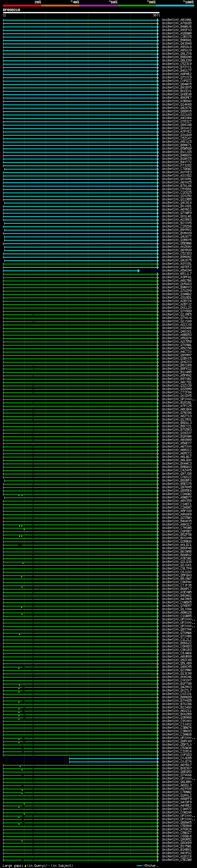Screen dimensions: 197x868
Task: Select hit label UniRef100_P73282
Action: (177, 165)
